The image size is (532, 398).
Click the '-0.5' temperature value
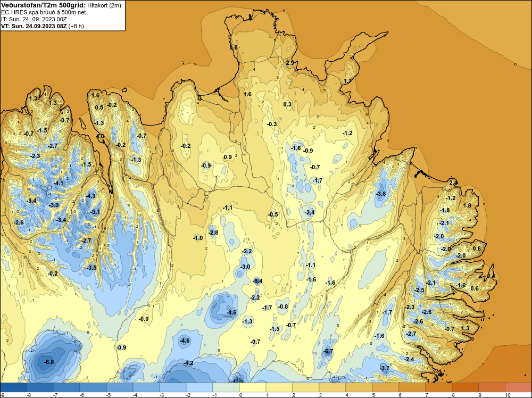(x=273, y=214)
